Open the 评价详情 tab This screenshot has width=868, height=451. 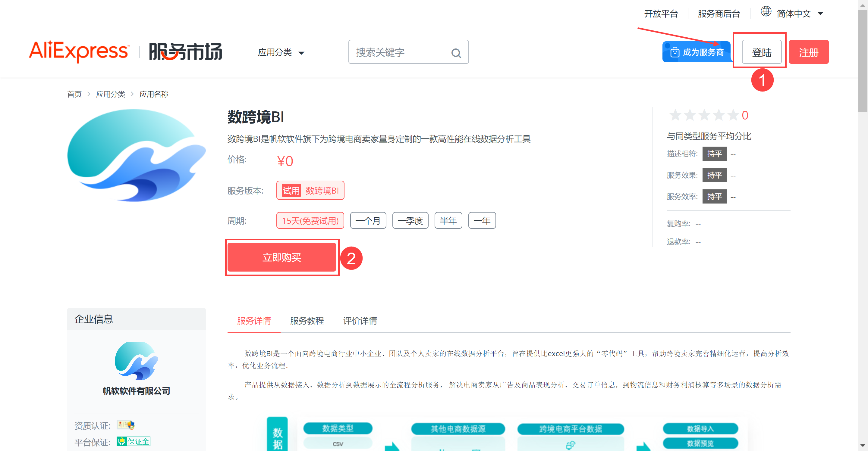[x=360, y=320]
